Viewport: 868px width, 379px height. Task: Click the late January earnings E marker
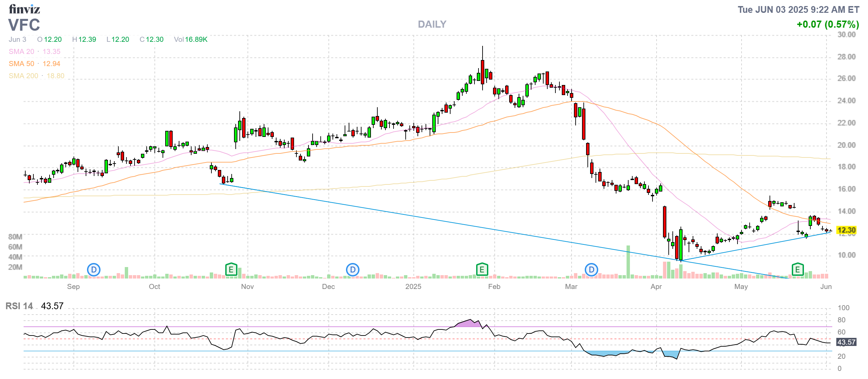[x=482, y=270]
